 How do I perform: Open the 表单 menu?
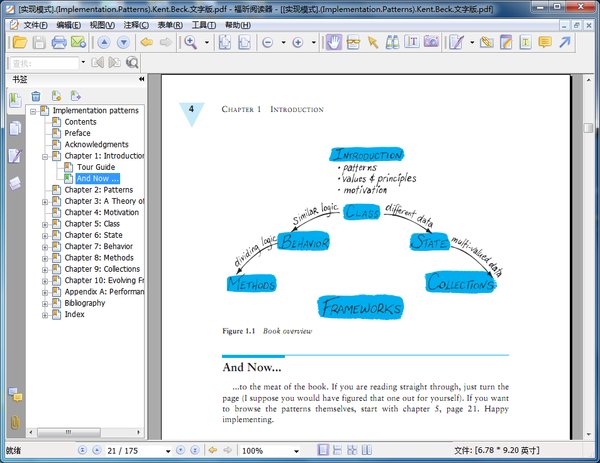[170, 25]
